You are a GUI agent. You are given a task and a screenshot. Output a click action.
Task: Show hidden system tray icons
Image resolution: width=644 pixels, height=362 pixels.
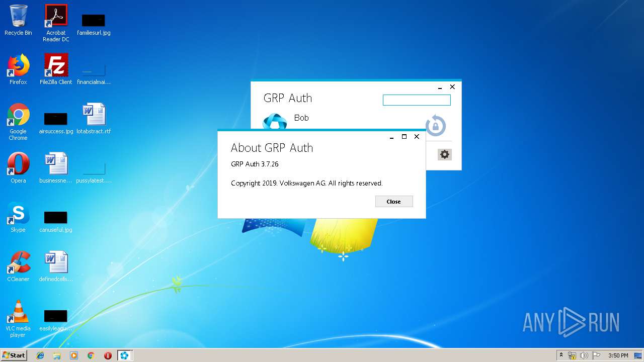561,355
